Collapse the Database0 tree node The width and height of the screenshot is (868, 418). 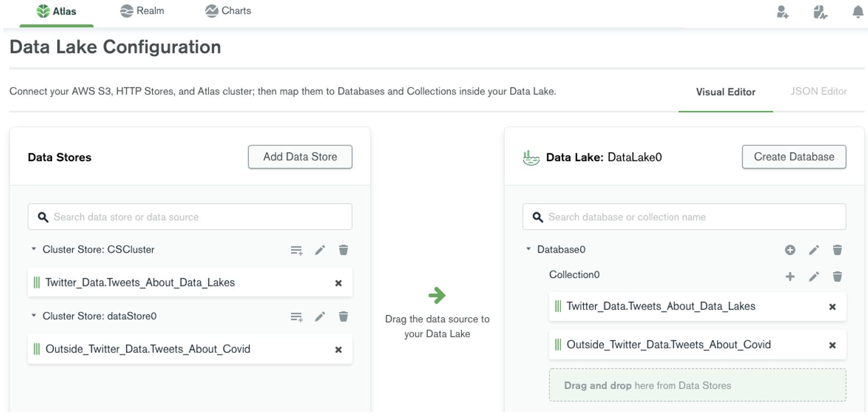click(528, 249)
